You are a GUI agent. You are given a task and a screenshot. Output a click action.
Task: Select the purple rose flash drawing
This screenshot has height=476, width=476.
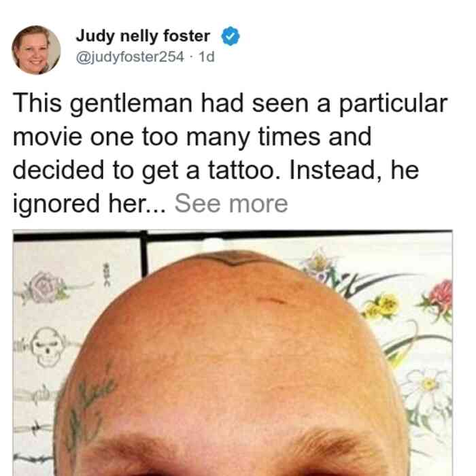pyautogui.click(x=47, y=288)
